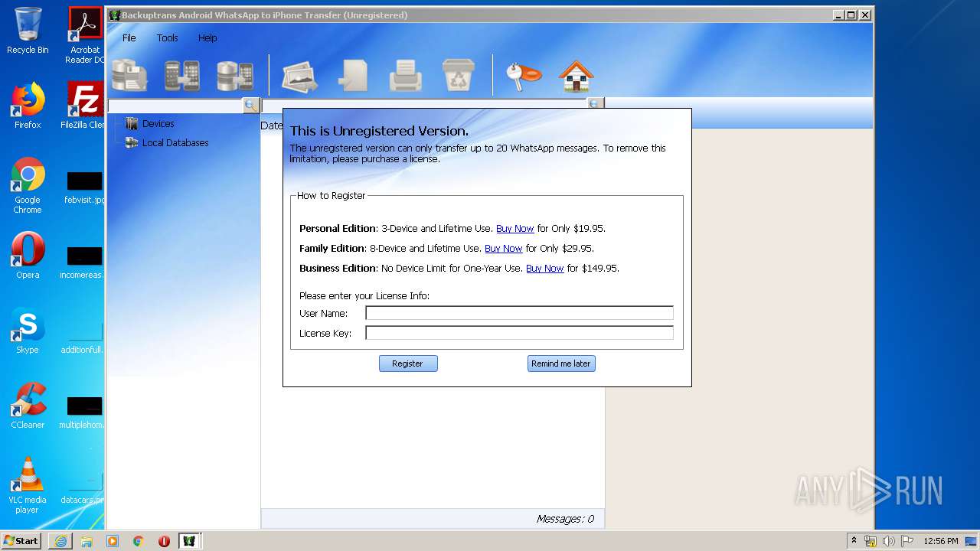This screenshot has height=551, width=980.
Task: Open Acrobat Reader DC desktop icon
Action: 85,35
